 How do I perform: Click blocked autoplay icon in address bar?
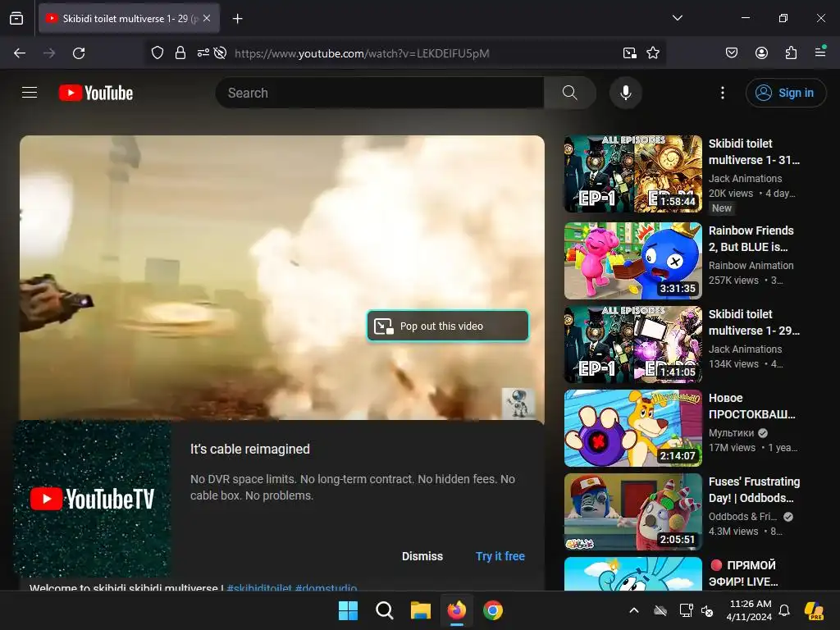(220, 53)
